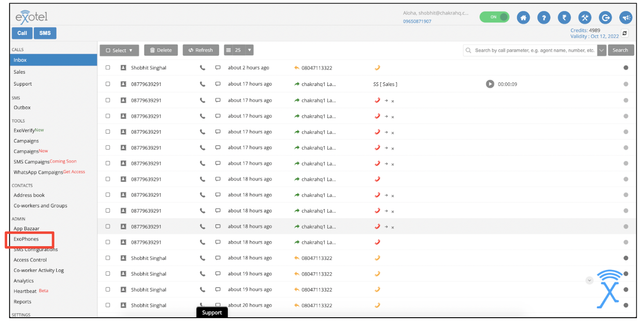Click the rupee billing icon
The height and width of the screenshot is (324, 644).
(564, 18)
